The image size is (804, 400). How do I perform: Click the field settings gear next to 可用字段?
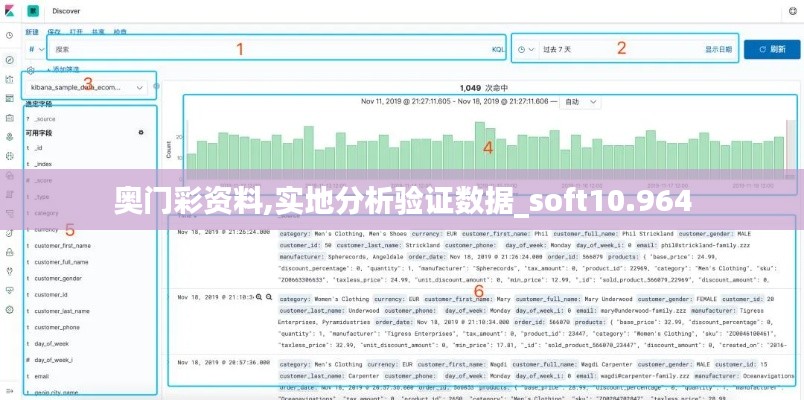click(141, 132)
